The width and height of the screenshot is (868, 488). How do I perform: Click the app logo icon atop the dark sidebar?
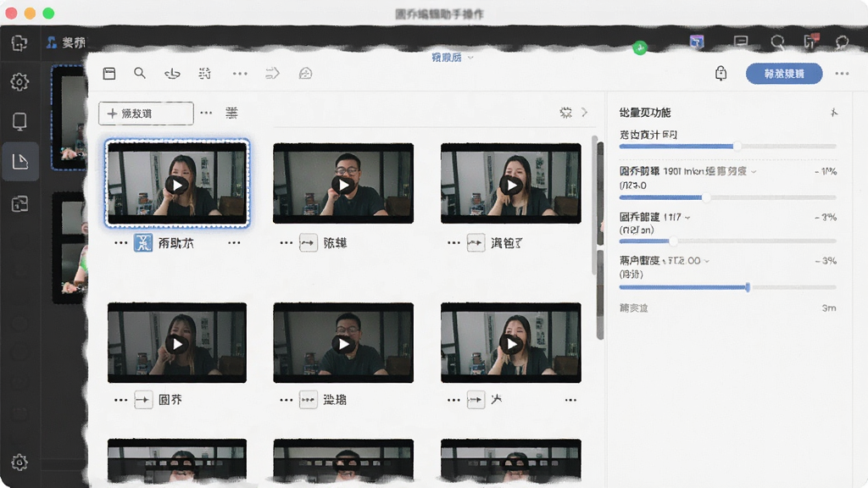pyautogui.click(x=19, y=42)
